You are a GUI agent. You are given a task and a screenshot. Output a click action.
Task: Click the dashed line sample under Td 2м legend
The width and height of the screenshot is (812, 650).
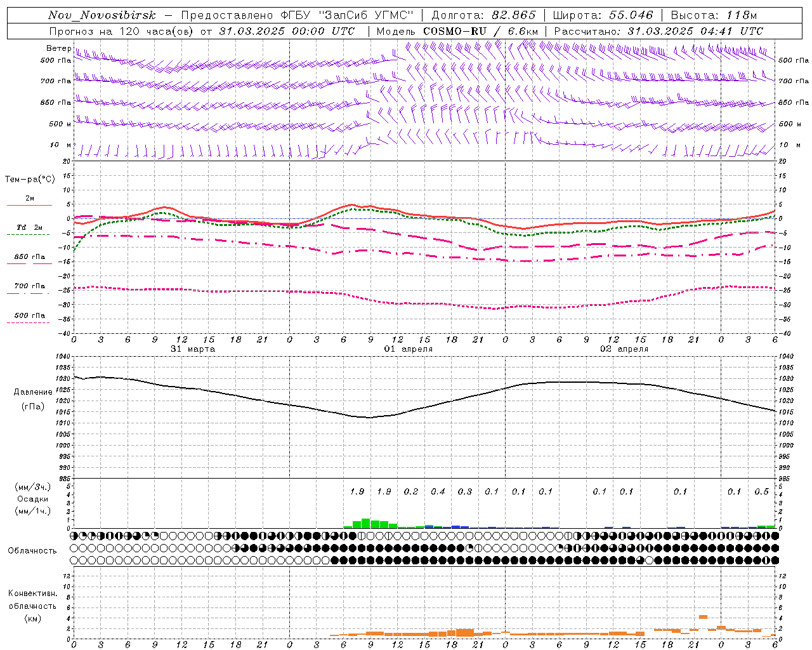28,234
